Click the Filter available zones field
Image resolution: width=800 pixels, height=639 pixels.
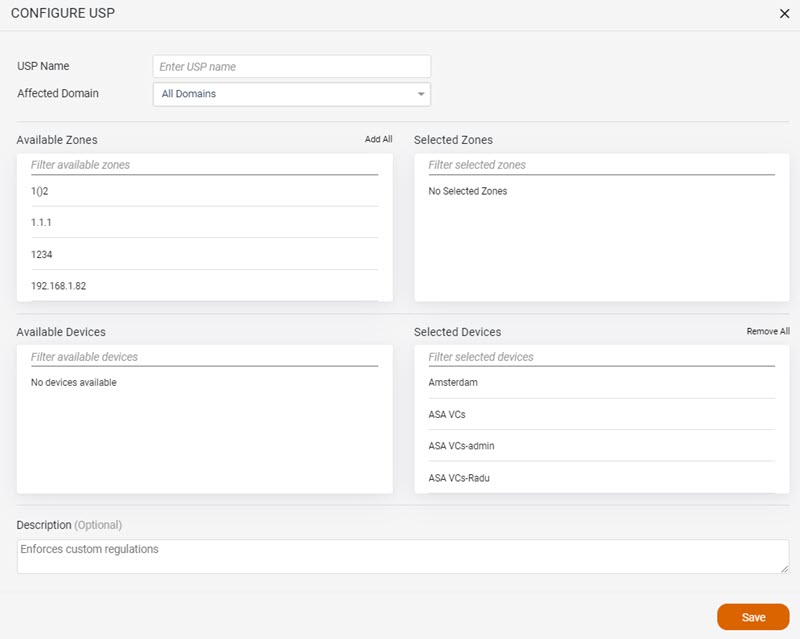click(x=204, y=165)
